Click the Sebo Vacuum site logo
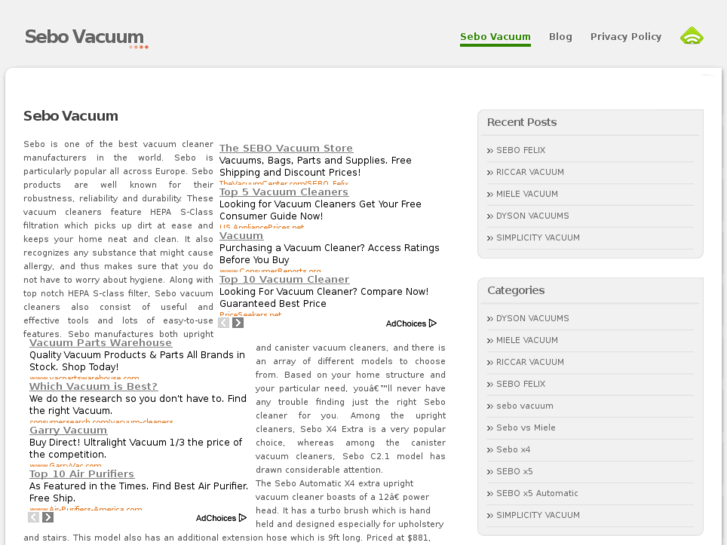The width and height of the screenshot is (727, 545). [86, 38]
